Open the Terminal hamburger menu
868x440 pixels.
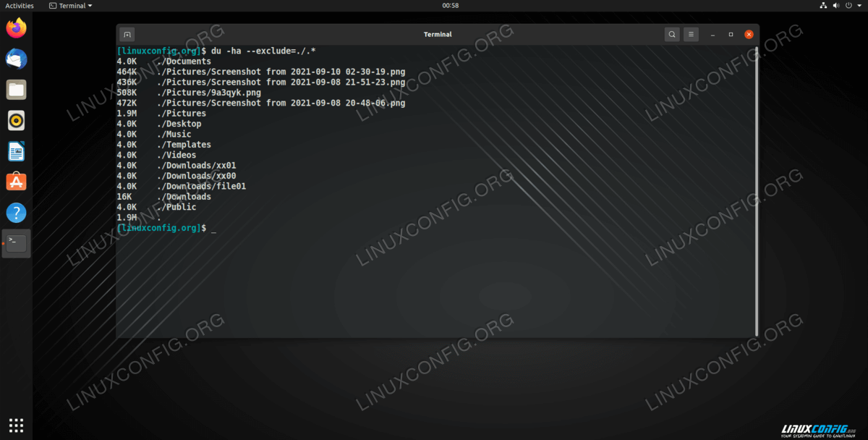(692, 34)
